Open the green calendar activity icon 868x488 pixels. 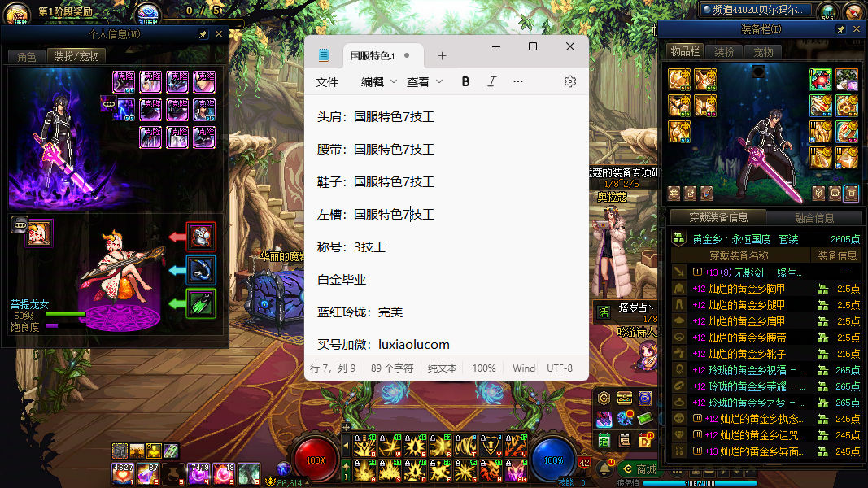pos(604,440)
